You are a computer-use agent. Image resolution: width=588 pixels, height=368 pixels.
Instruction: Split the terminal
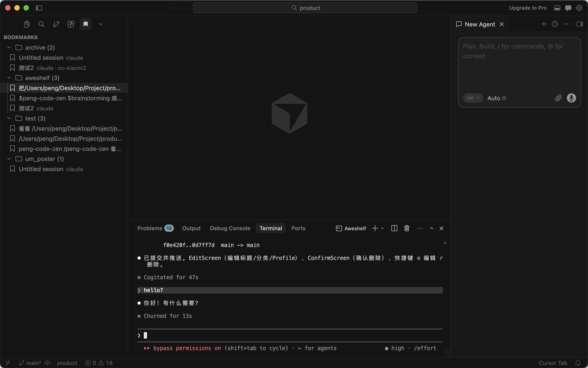(394, 228)
